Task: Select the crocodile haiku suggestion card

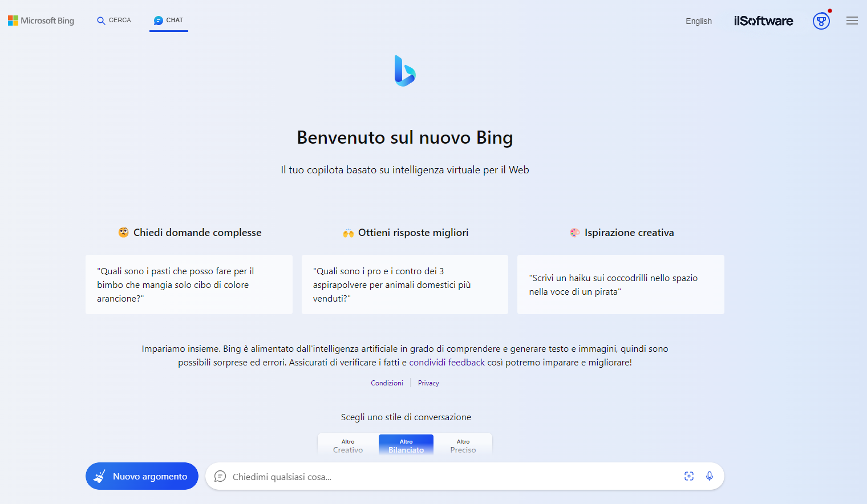Action: pos(621,284)
